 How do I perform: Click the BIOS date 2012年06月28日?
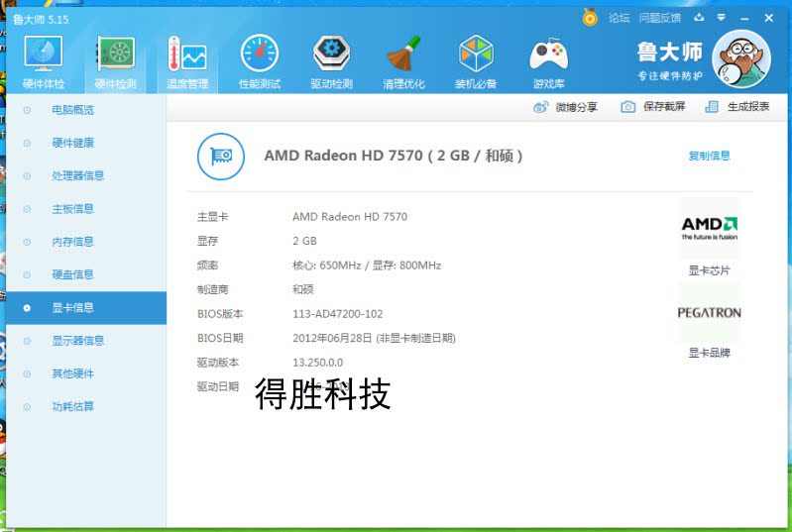click(332, 338)
